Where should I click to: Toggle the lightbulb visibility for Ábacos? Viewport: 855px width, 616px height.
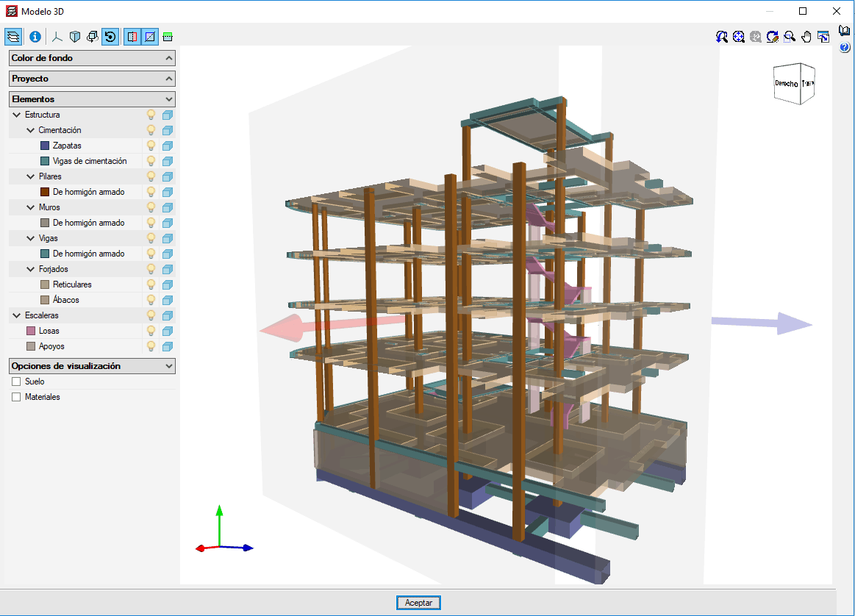(x=151, y=300)
